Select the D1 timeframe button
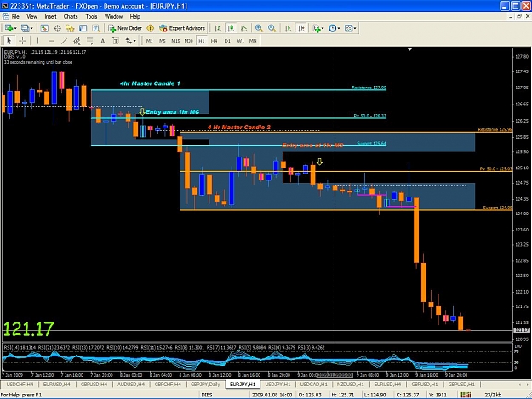532x399 pixels. (x=227, y=41)
